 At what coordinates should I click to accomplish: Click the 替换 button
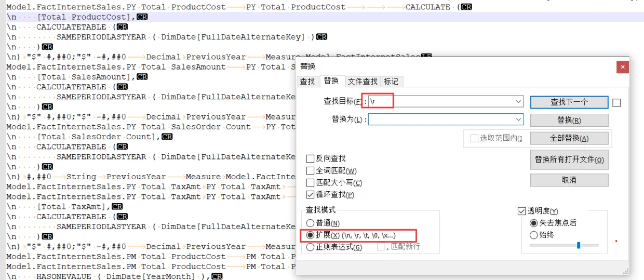[569, 120]
